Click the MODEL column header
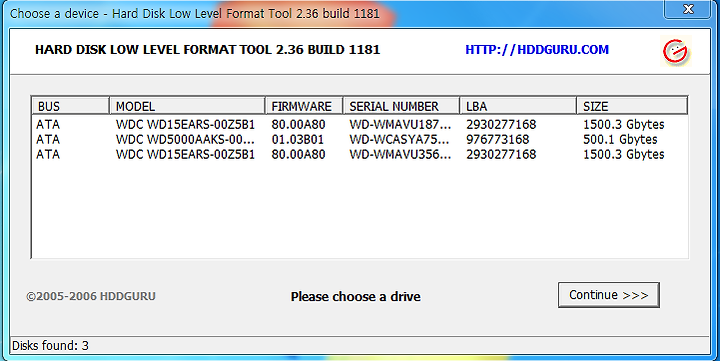720x361 pixels. click(187, 106)
